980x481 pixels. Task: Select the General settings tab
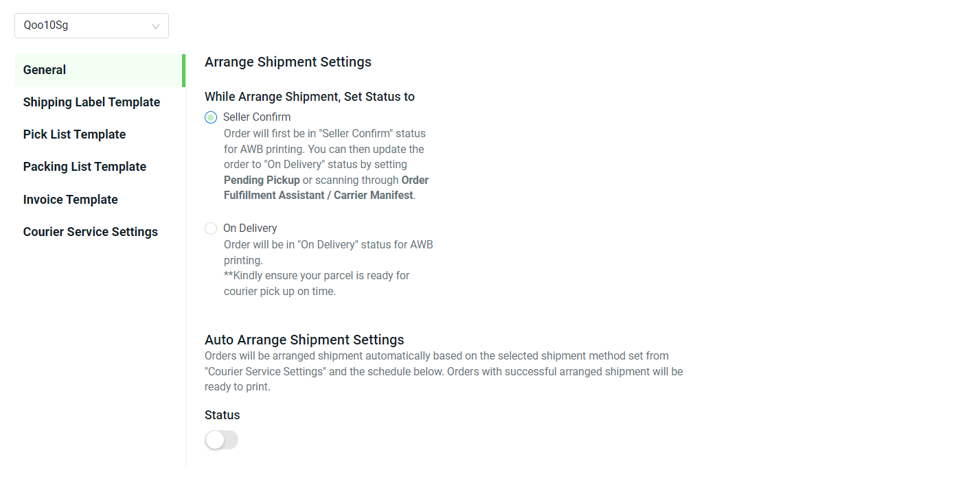pos(100,70)
